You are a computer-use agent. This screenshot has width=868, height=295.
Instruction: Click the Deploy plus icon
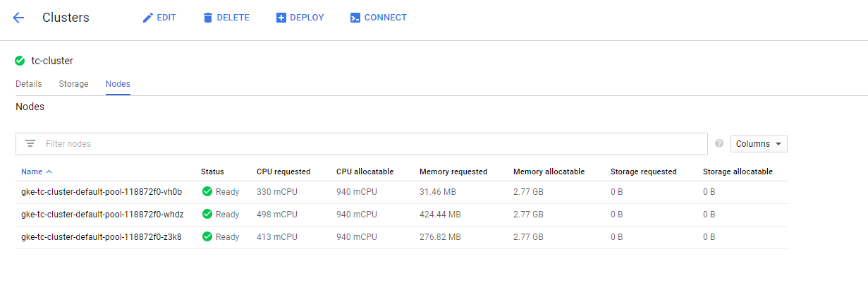[x=281, y=18]
